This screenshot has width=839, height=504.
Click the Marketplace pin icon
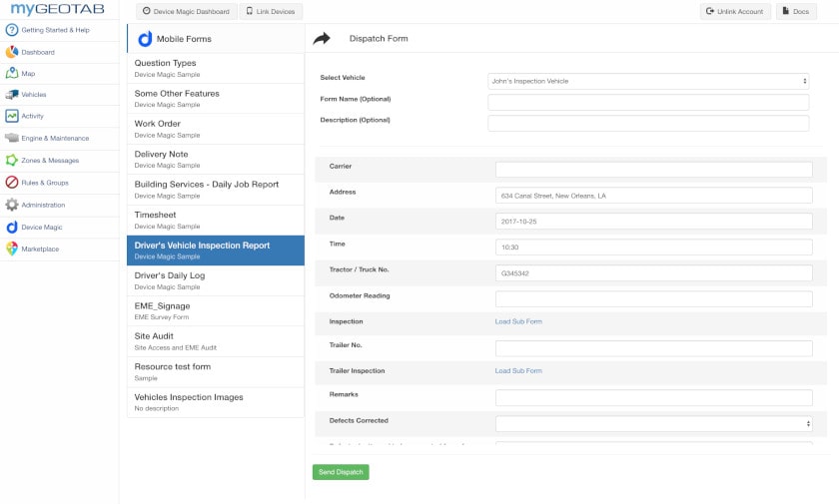coord(12,249)
